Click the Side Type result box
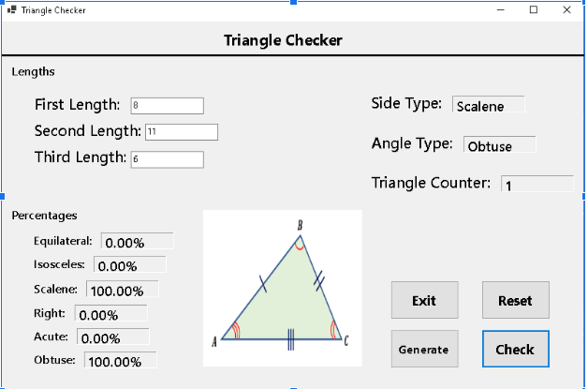The height and width of the screenshot is (389, 588). (x=489, y=105)
